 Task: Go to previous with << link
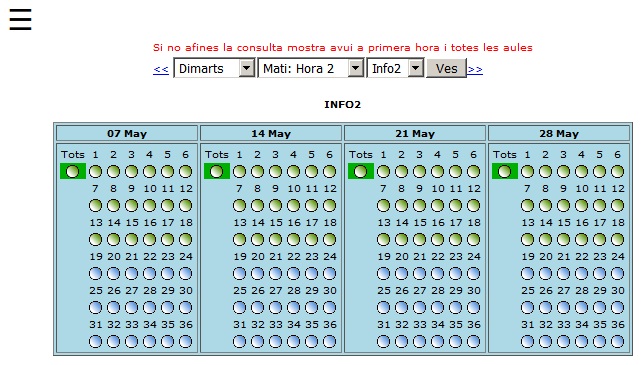(x=161, y=69)
